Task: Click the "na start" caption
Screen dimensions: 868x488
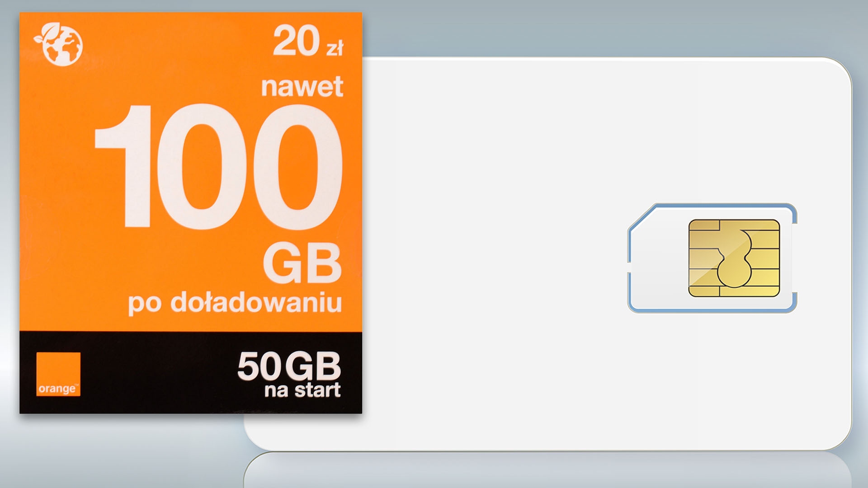Action: (302, 390)
